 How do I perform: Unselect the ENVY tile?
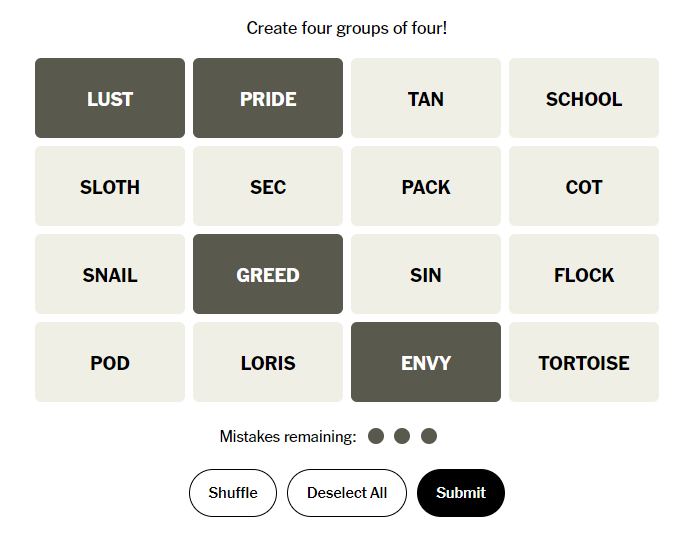(x=426, y=362)
